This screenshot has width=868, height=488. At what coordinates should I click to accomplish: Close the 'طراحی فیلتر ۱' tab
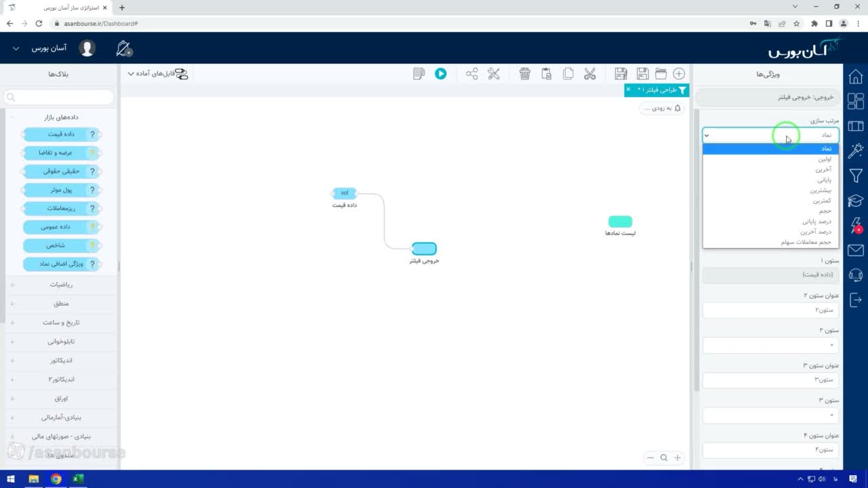[628, 89]
